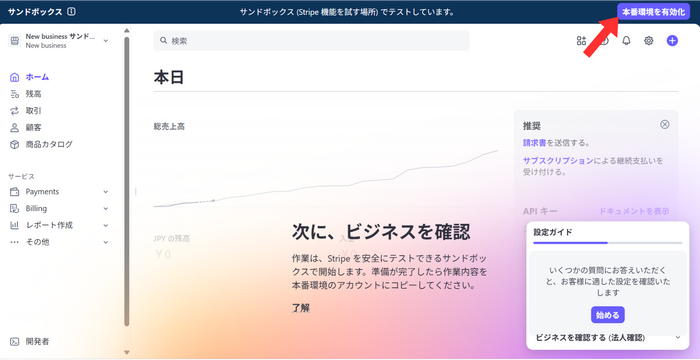
Task: Expand the Billing section chevron
Action: (x=106, y=209)
